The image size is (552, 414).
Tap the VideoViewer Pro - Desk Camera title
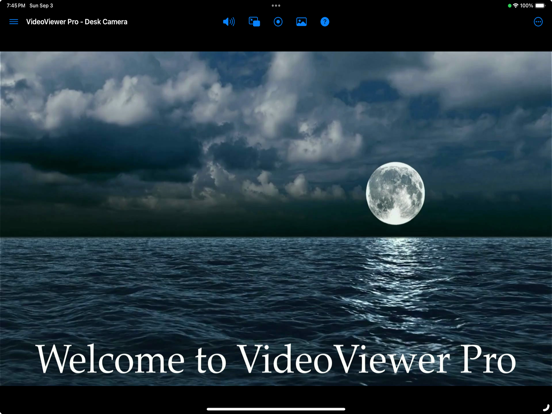[77, 22]
